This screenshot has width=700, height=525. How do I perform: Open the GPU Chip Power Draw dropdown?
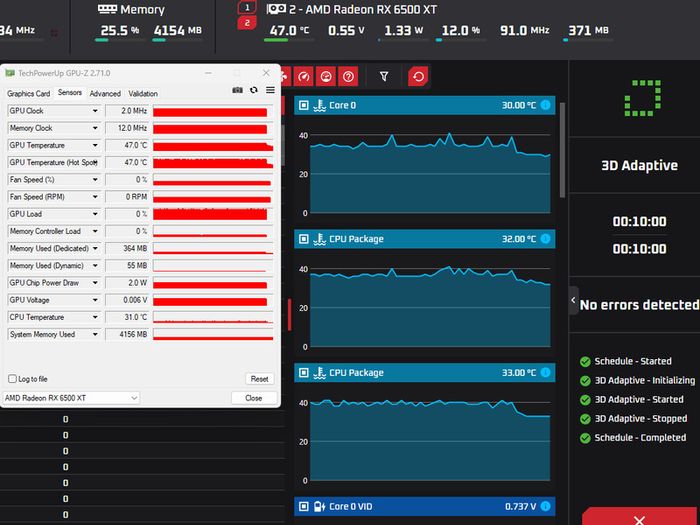pyautogui.click(x=95, y=283)
